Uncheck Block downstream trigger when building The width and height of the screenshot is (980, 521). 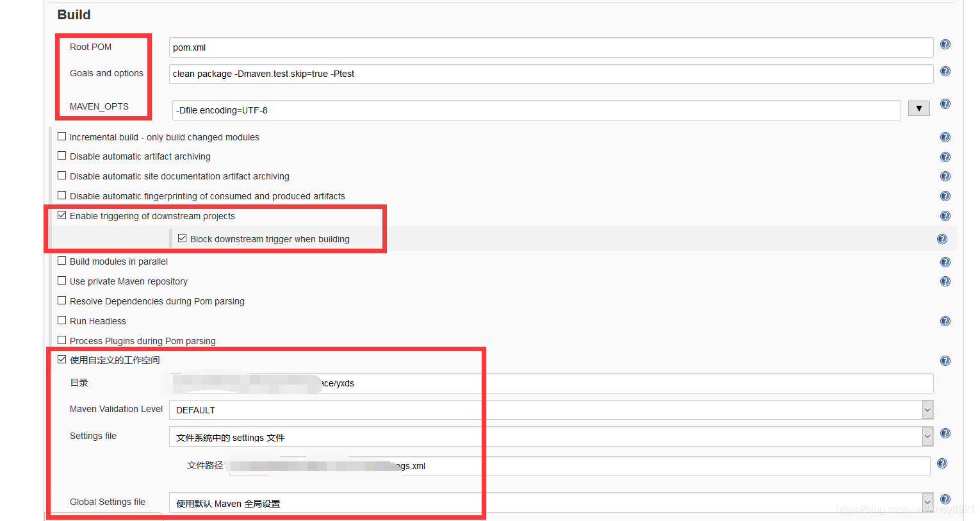pyautogui.click(x=182, y=238)
